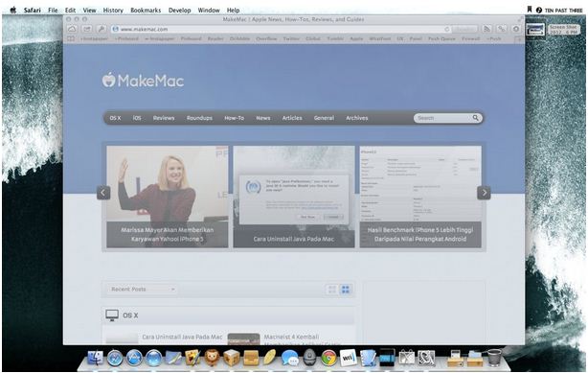Click the RSS feed toolbar icon
Image resolution: width=588 pixels, height=373 pixels.
[x=486, y=29]
